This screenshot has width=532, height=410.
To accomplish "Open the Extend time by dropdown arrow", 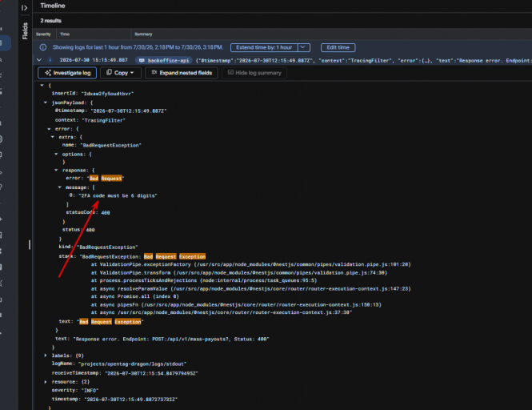I will click(x=304, y=47).
